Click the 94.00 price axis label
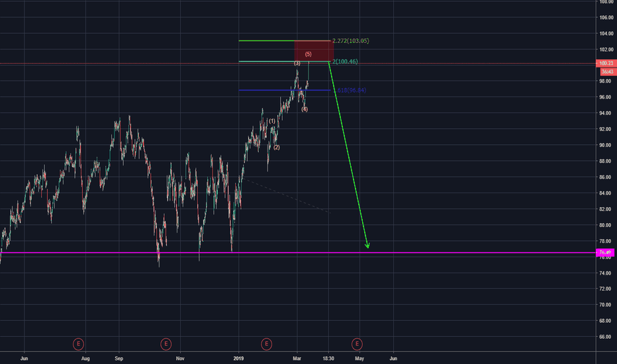Viewport: 617px width, 364px height. (606, 113)
